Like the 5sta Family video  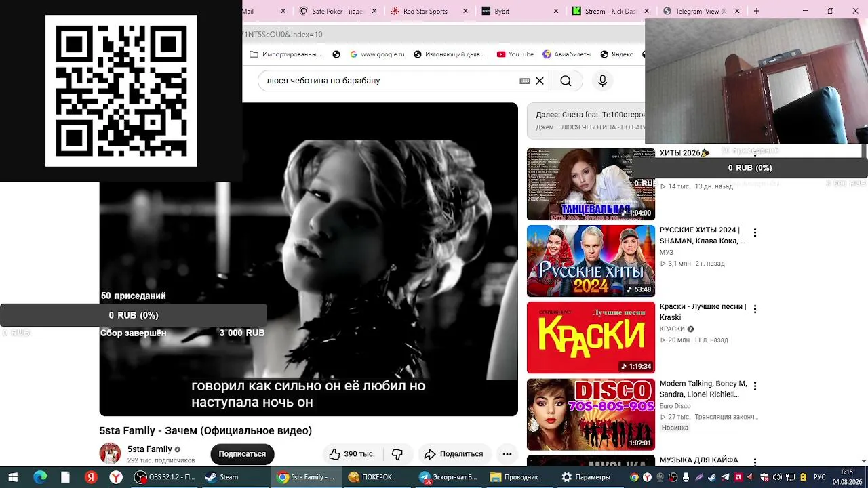tap(353, 454)
